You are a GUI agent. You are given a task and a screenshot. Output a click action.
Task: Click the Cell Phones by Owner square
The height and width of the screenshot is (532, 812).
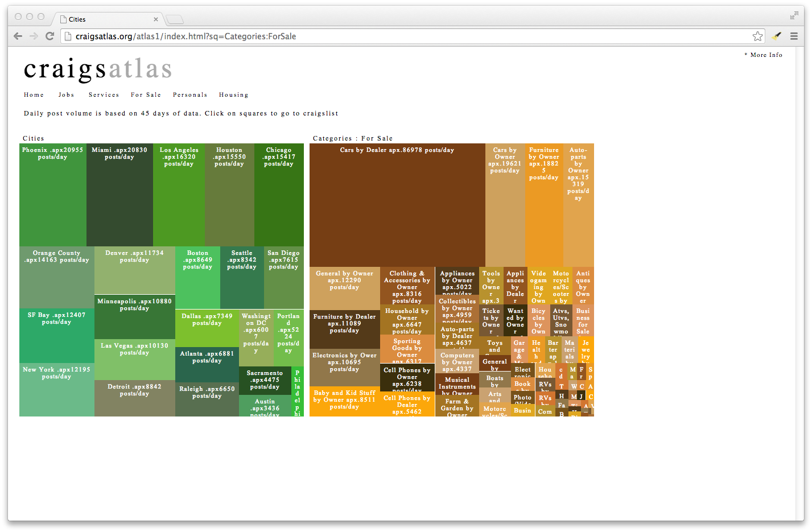[x=407, y=378]
